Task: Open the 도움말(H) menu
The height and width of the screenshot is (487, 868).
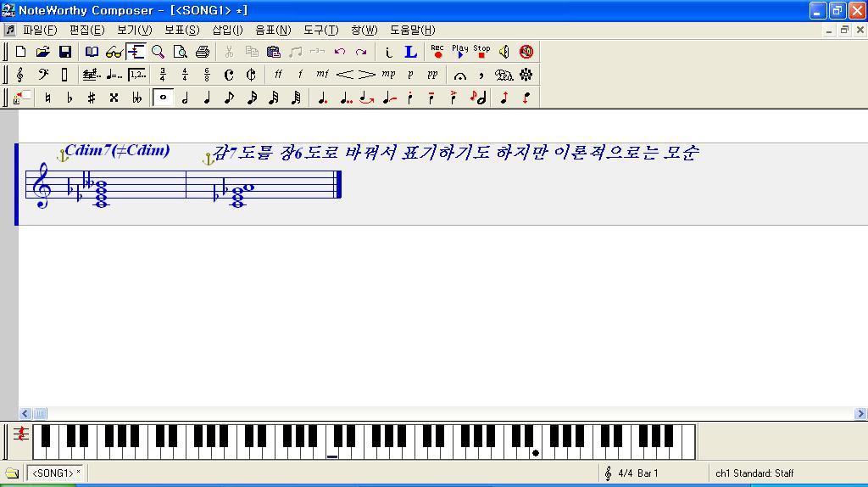Action: tap(412, 30)
